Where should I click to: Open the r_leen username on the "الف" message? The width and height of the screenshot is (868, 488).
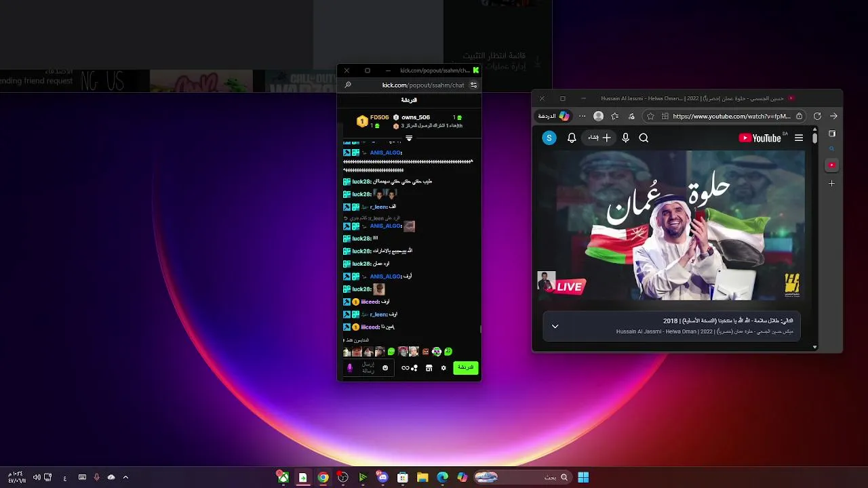pyautogui.click(x=378, y=207)
